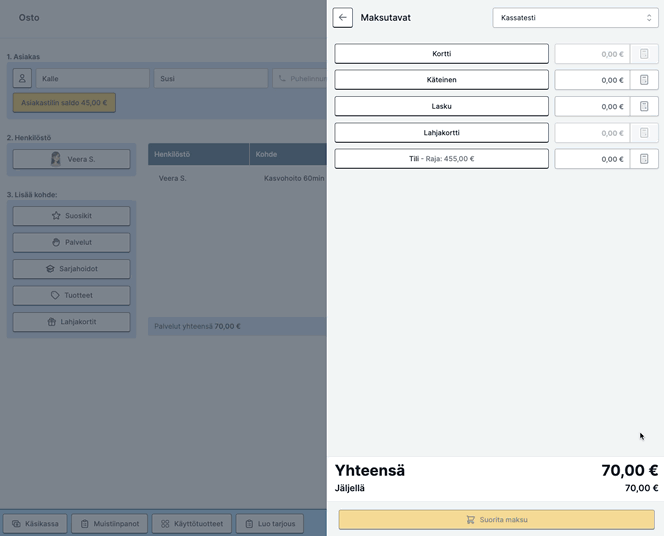Click the Kasvohoito 60min row cell
This screenshot has width=664, height=536.
pyautogui.click(x=294, y=178)
